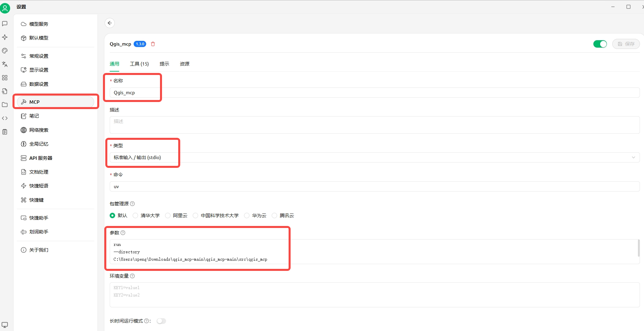
Task: Open the translate sidebar icon
Action: coord(5,64)
